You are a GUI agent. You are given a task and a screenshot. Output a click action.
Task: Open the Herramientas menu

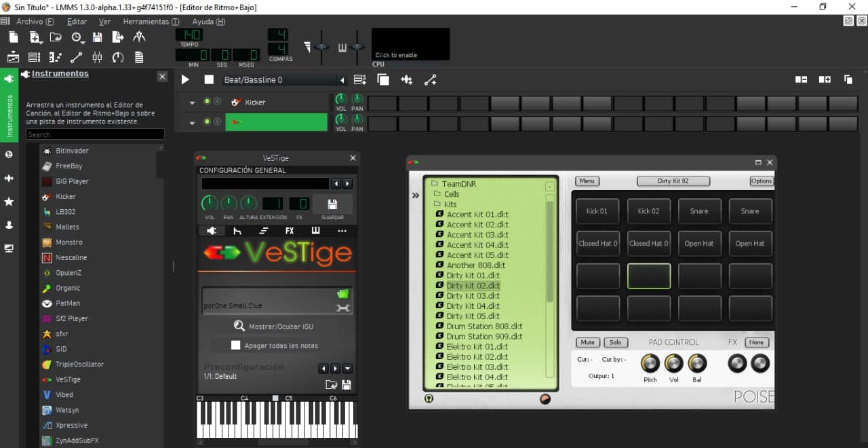[x=151, y=22]
